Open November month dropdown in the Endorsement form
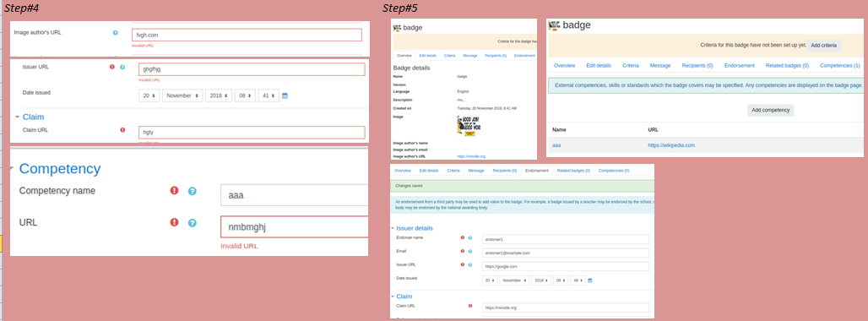868x321 pixels. pyautogui.click(x=514, y=280)
